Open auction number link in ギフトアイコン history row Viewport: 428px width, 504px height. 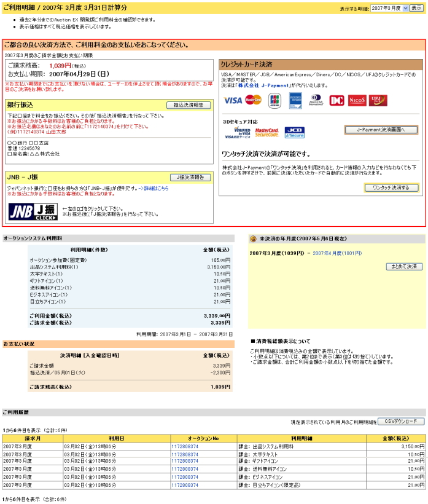(185, 461)
